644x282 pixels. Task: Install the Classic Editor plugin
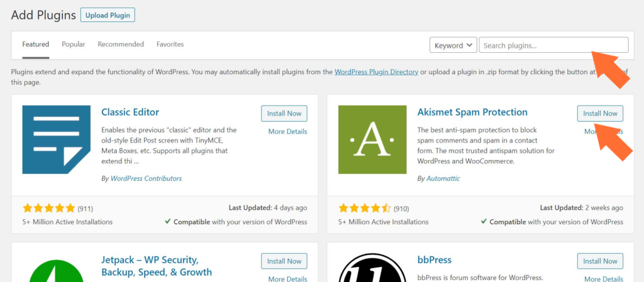coord(284,114)
